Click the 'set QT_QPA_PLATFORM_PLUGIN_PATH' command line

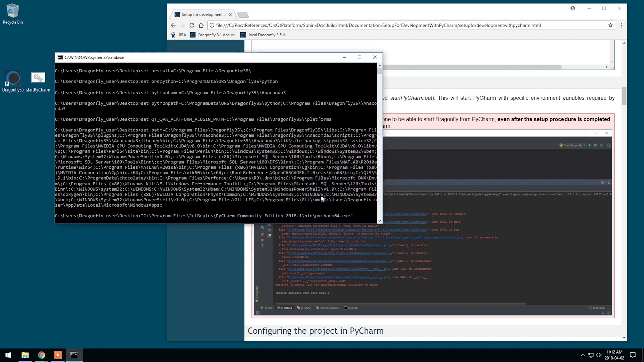(x=193, y=119)
